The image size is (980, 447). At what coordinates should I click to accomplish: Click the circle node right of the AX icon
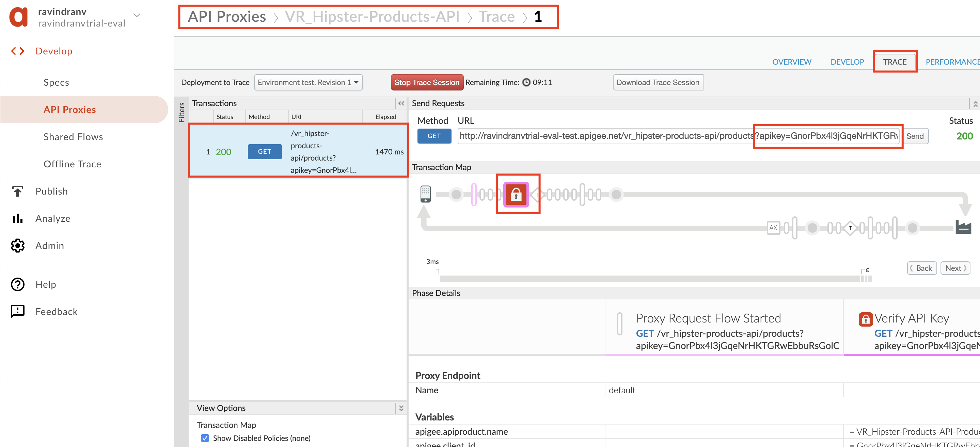point(812,228)
